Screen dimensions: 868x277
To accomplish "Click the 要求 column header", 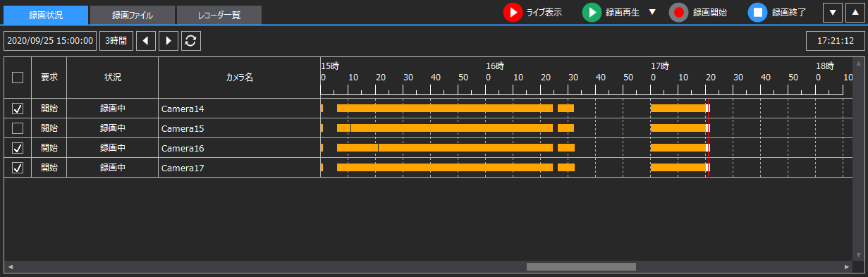I will click(x=49, y=78).
